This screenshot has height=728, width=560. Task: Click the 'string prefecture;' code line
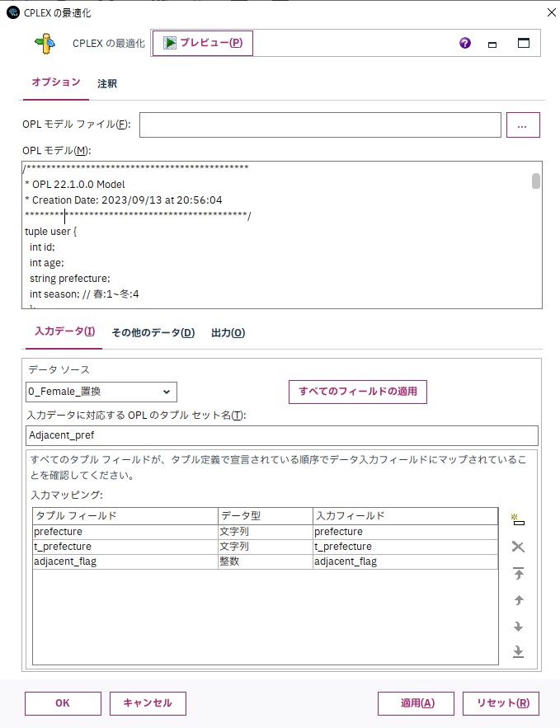(x=69, y=279)
